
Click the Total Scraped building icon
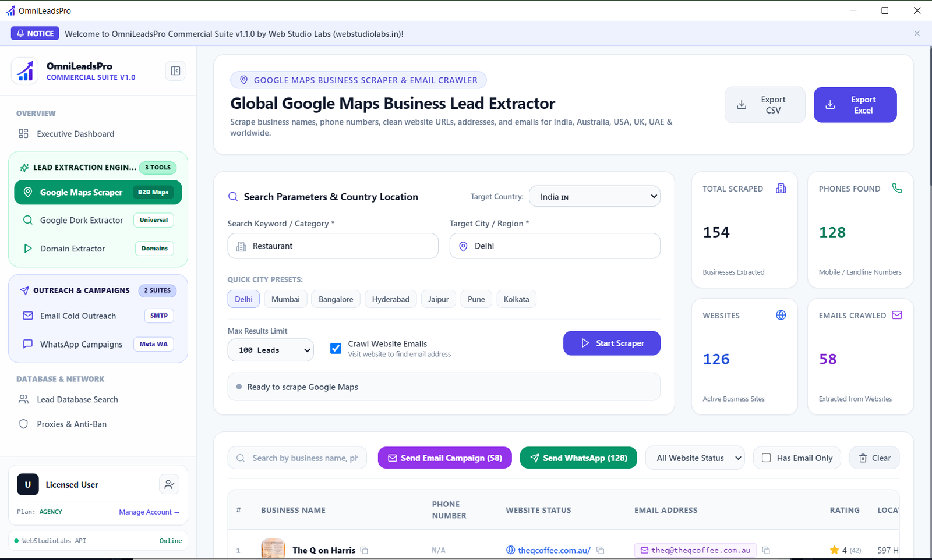pyautogui.click(x=781, y=188)
